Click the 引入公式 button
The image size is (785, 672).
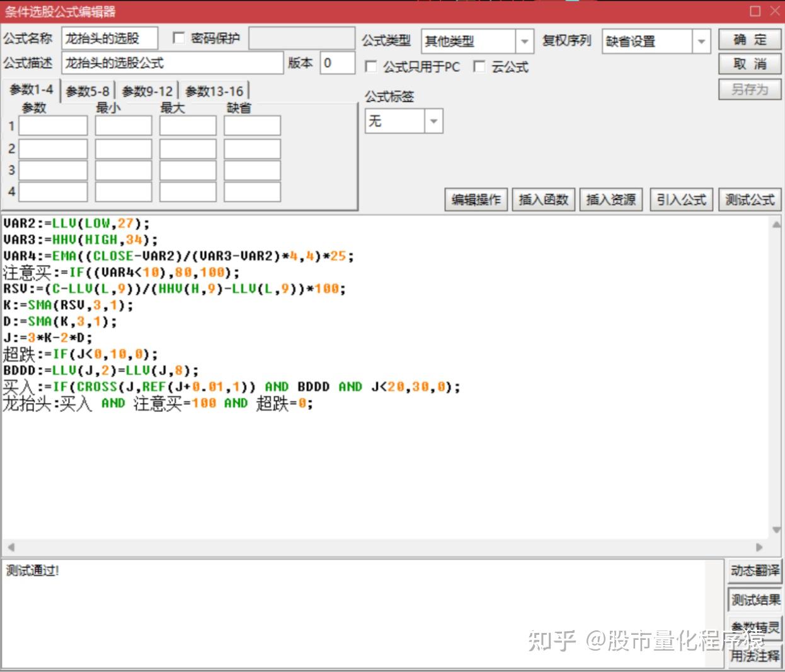pyautogui.click(x=681, y=200)
